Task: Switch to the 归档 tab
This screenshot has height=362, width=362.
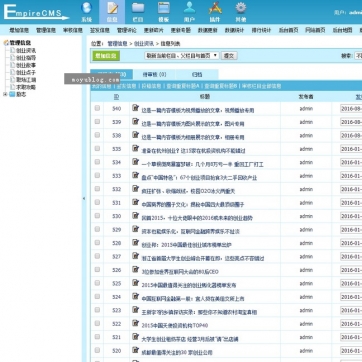Action: (197, 74)
